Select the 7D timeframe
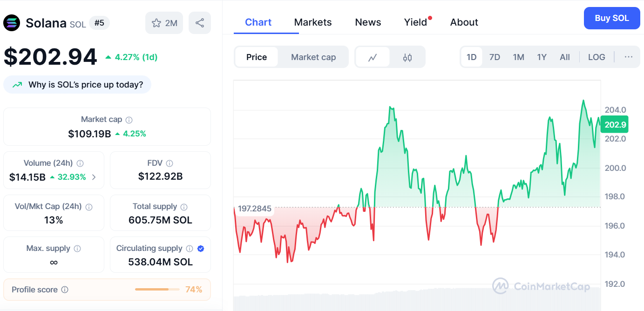 pos(495,57)
